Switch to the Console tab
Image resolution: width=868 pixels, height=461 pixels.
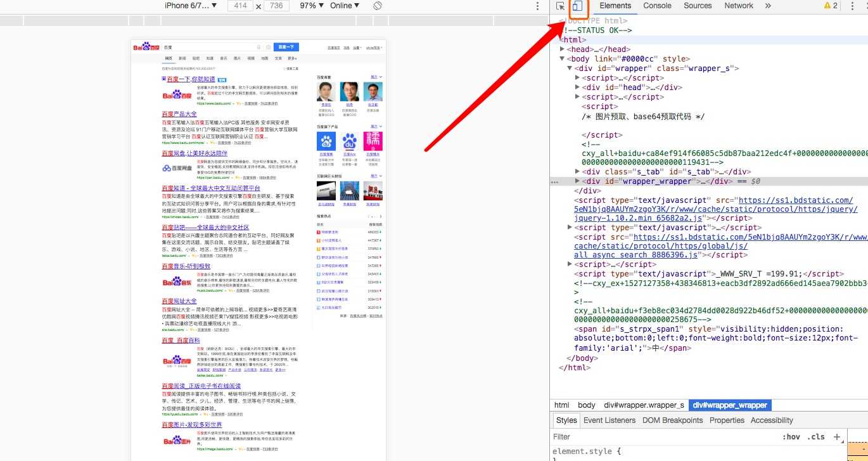click(x=657, y=6)
